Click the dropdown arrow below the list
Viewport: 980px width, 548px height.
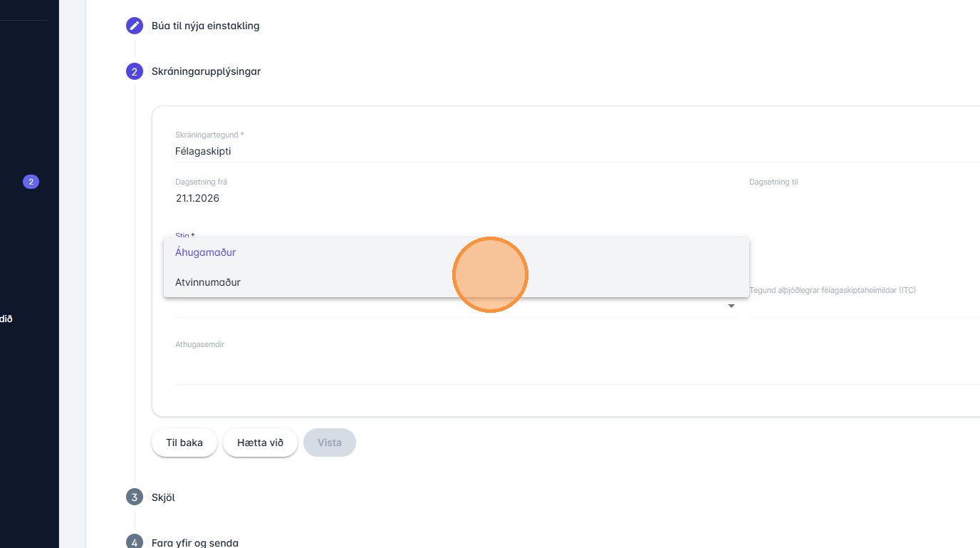(x=731, y=306)
